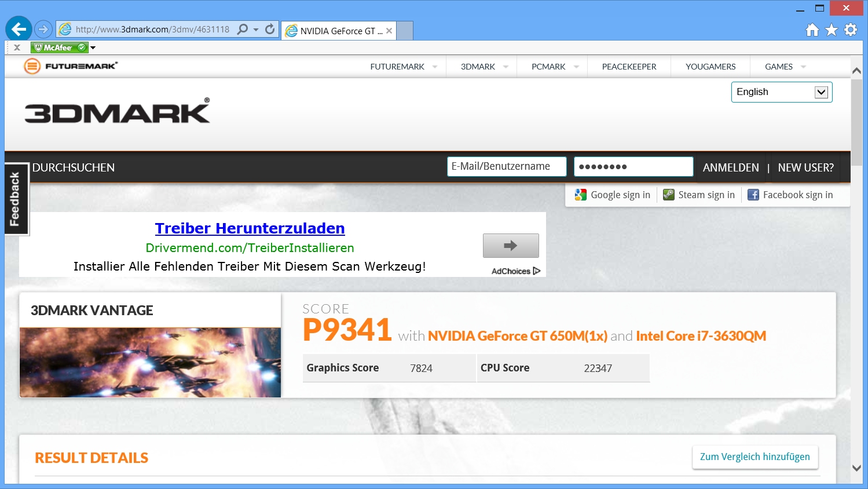Click the Google sign in icon
This screenshot has width=868, height=489.
(581, 195)
